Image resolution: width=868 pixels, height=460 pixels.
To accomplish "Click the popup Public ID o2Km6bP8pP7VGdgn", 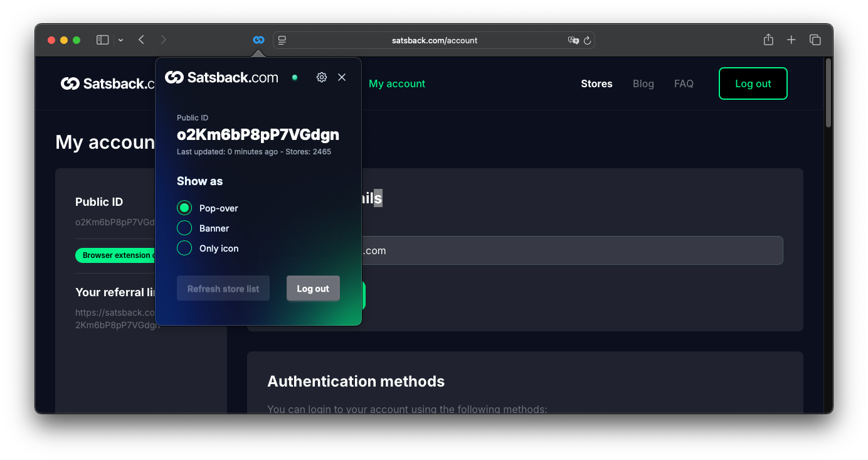I will click(258, 134).
